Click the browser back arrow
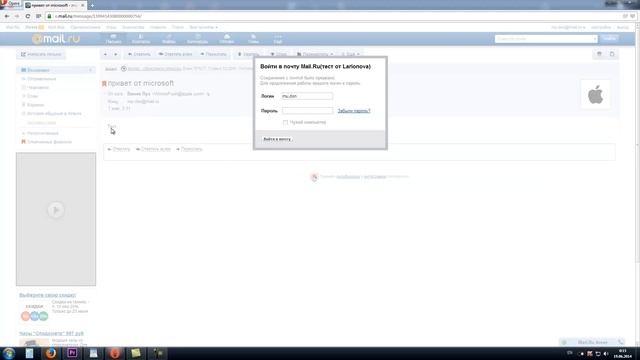Image resolution: width=640 pixels, height=360 pixels. click(x=7, y=16)
